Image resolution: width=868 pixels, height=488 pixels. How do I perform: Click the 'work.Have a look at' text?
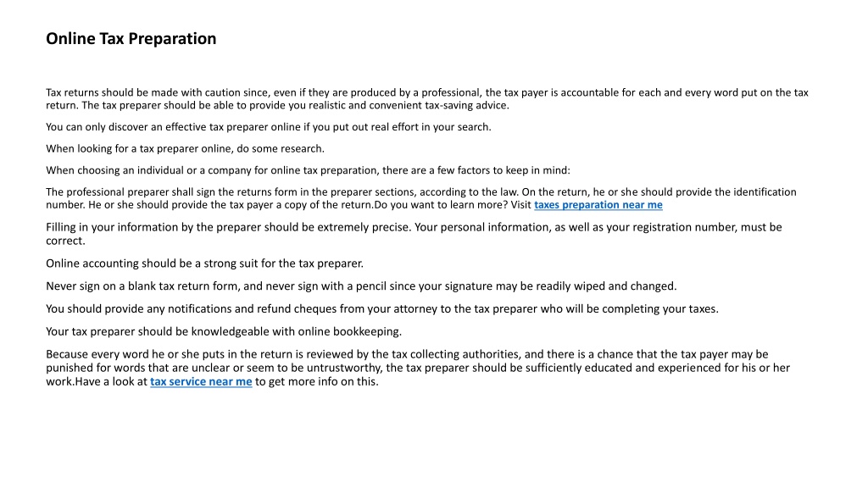click(x=97, y=382)
